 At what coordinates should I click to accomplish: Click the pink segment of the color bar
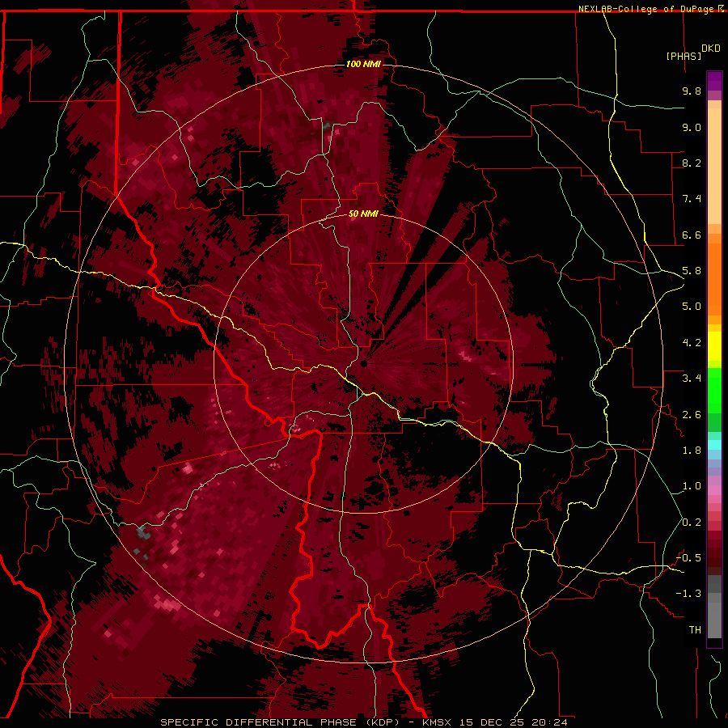pos(714,490)
